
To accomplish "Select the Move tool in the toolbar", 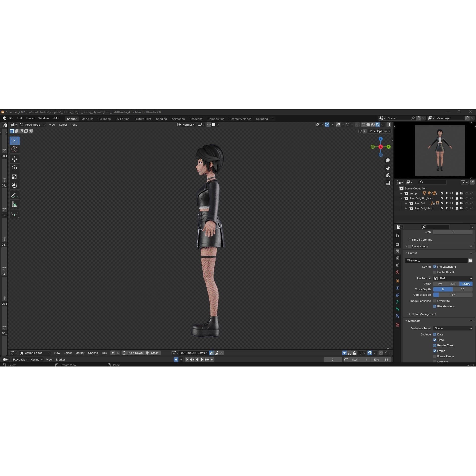I will tap(14, 159).
